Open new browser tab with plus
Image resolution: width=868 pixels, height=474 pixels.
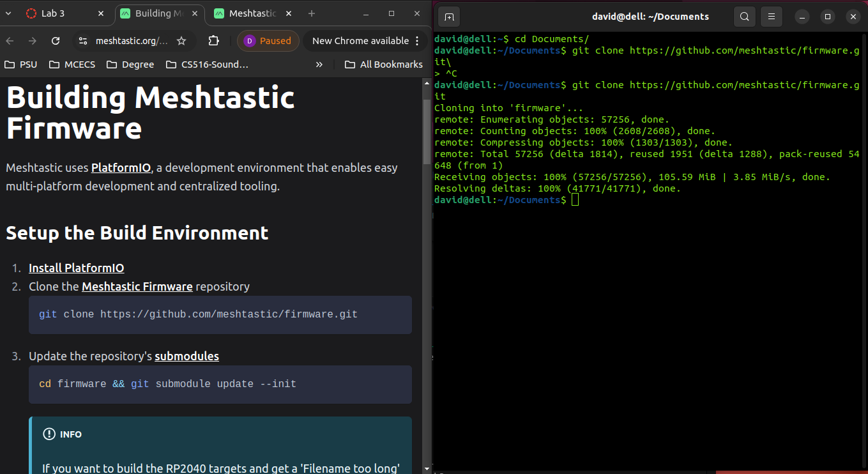[312, 13]
